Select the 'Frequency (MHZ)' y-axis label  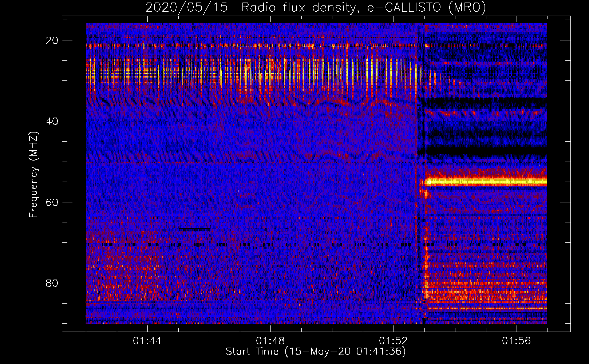(33, 174)
